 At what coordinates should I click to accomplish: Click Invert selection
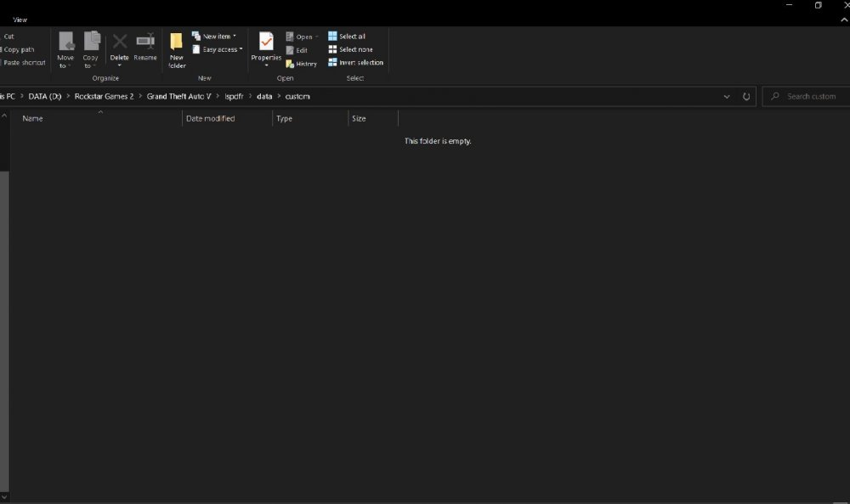[x=355, y=62]
